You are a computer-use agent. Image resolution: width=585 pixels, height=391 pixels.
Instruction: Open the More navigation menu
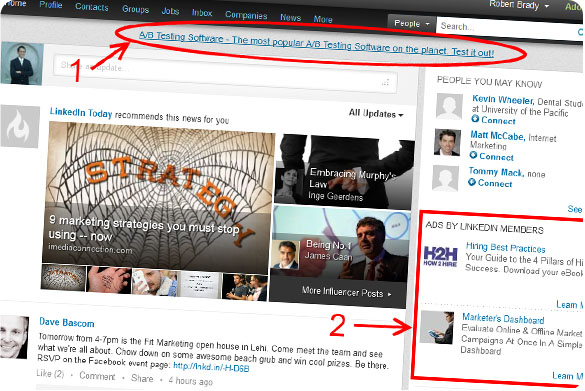[323, 19]
